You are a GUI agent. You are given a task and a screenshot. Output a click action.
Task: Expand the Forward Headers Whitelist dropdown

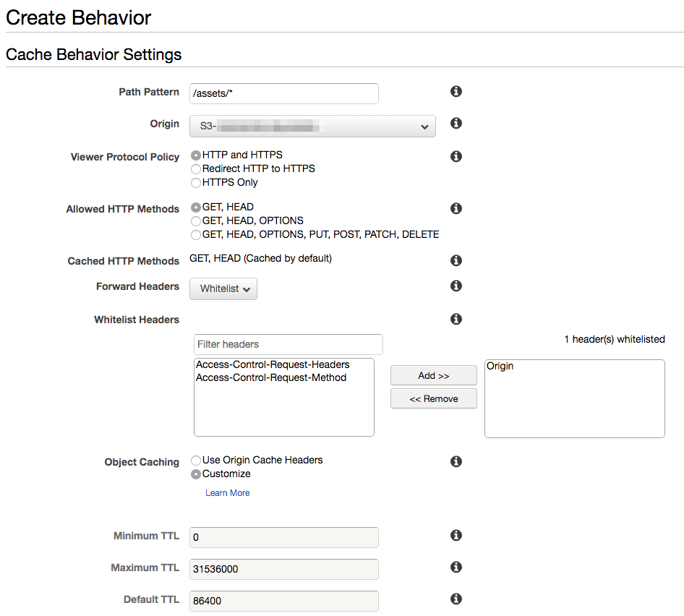click(x=223, y=288)
